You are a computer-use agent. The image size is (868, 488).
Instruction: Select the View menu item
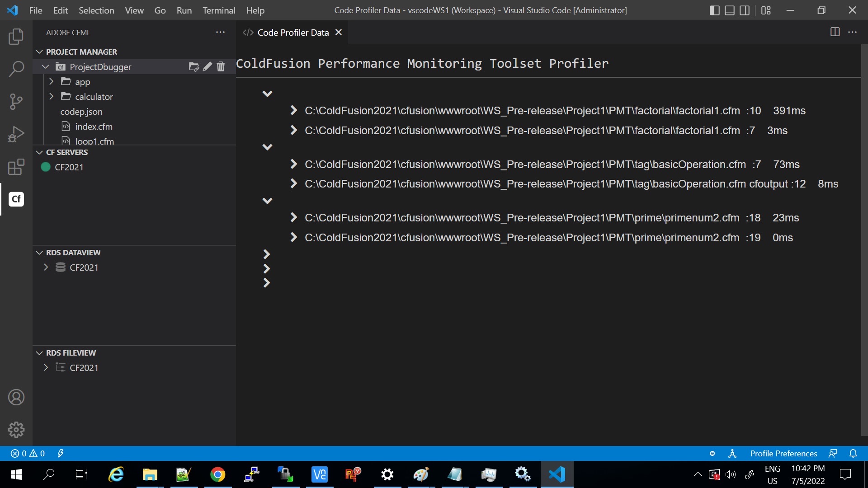click(x=133, y=10)
